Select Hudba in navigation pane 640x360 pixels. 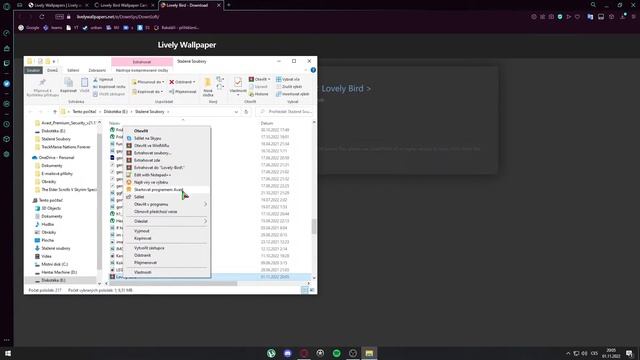click(47, 224)
